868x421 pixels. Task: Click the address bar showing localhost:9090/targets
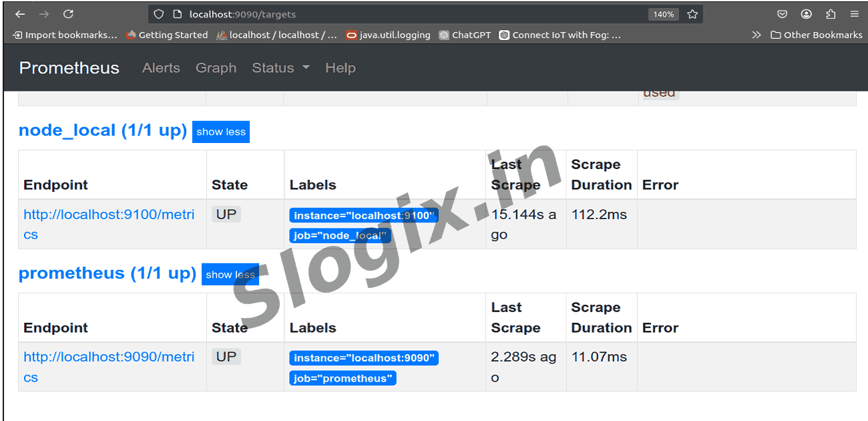(x=401, y=14)
